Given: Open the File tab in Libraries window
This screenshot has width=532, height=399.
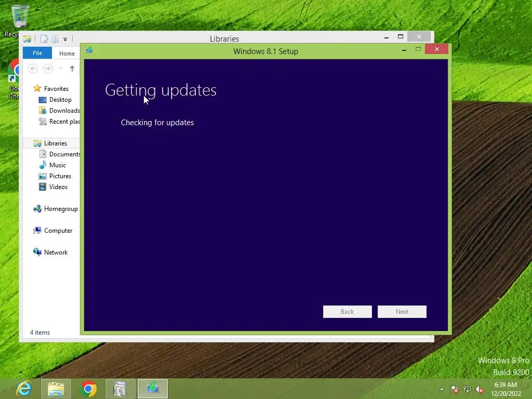Looking at the screenshot, I should [37, 53].
